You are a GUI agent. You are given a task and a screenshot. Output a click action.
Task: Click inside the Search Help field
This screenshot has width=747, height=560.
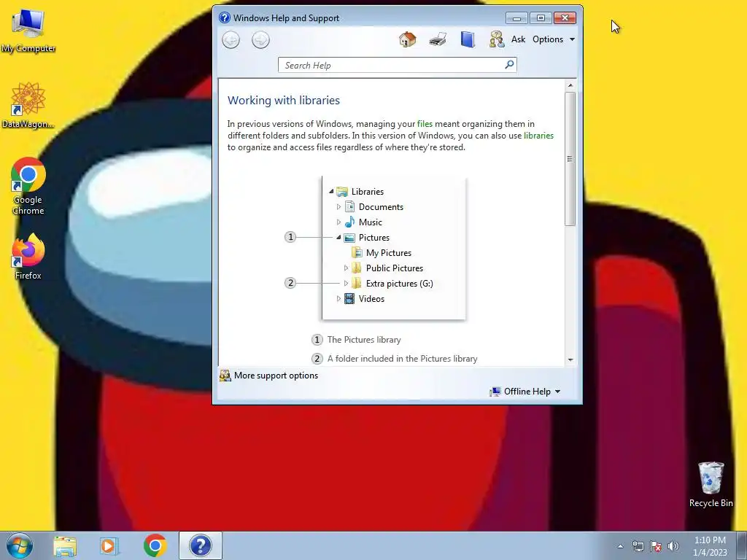click(391, 65)
